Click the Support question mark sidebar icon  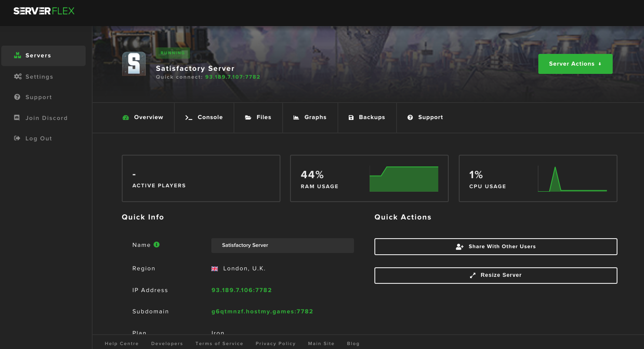[x=17, y=97]
